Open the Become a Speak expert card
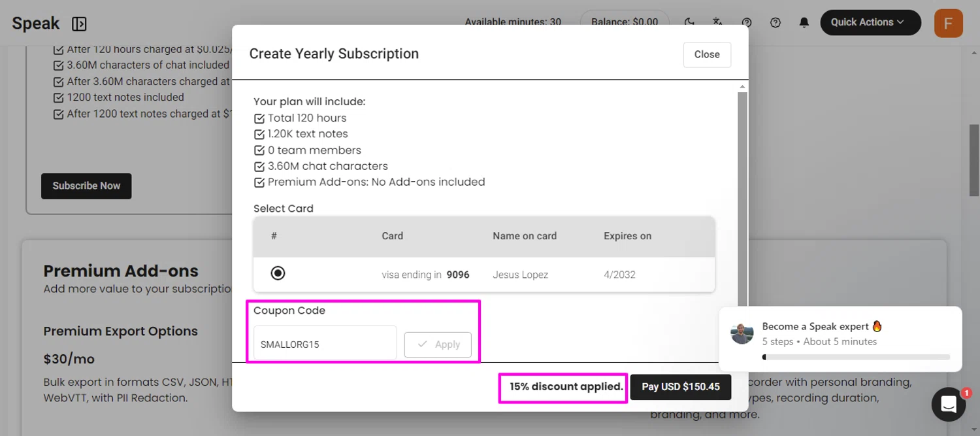The image size is (980, 436). point(840,339)
